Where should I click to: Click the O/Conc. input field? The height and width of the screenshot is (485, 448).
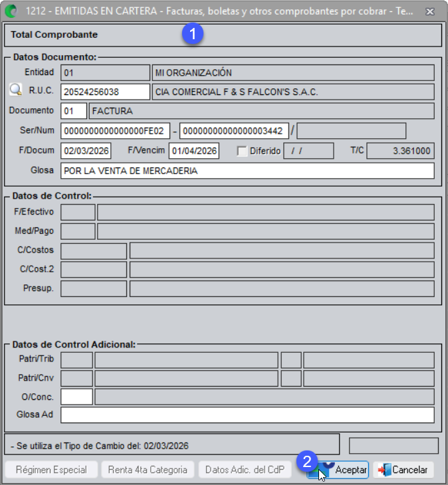pyautogui.click(x=76, y=397)
